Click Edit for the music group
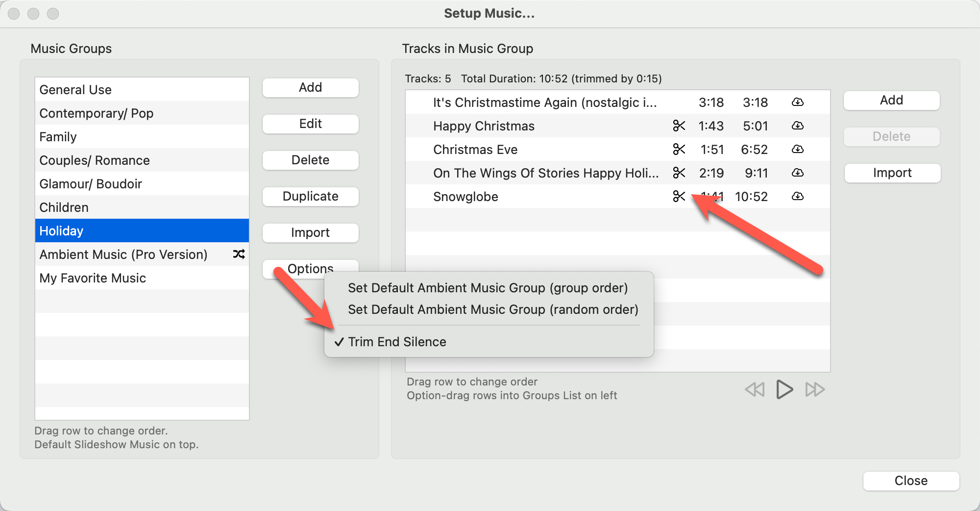 click(310, 124)
